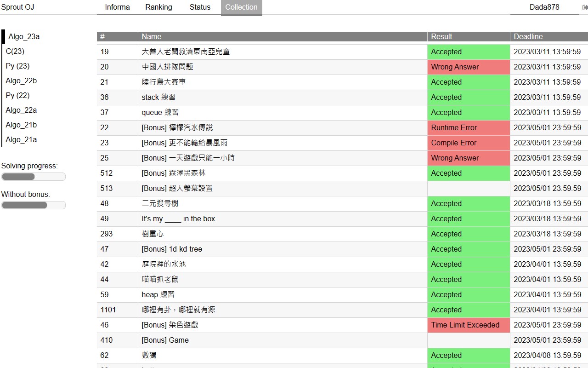The image size is (588, 368).
Task: View the Time Limit Exceeded result
Action: pos(465,325)
